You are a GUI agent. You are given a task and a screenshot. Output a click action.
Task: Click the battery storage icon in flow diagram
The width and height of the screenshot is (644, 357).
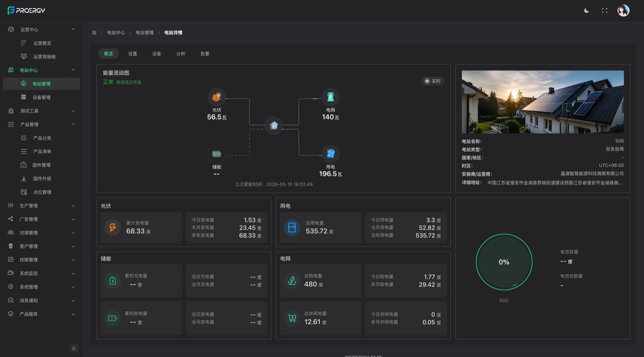coord(217,154)
